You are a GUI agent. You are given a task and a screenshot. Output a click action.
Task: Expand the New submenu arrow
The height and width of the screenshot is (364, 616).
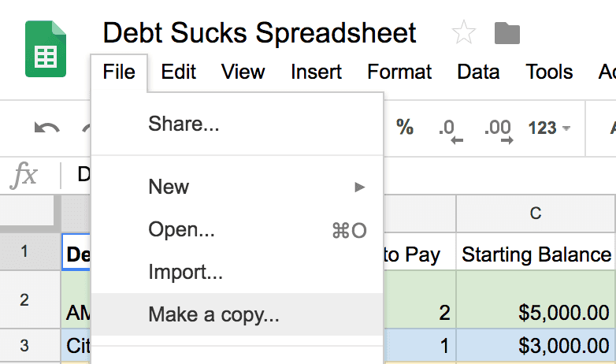click(x=359, y=187)
